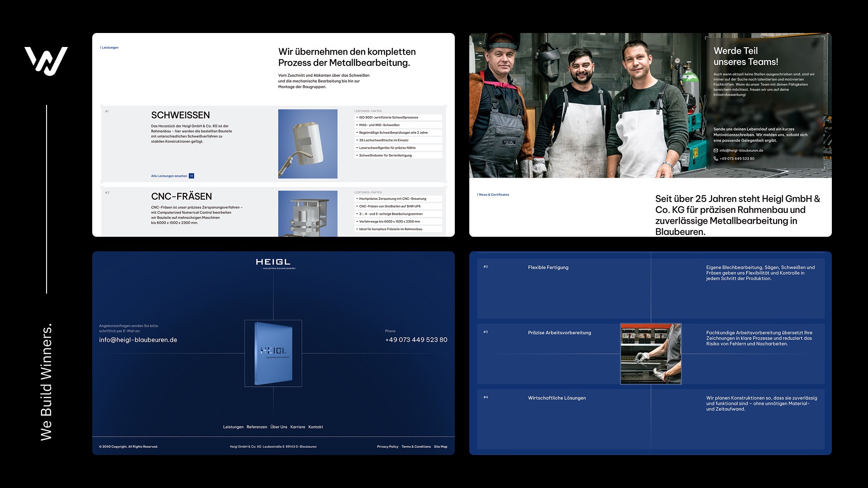The width and height of the screenshot is (868, 488).
Task: Click the phone icon in team panel
Action: tap(716, 159)
